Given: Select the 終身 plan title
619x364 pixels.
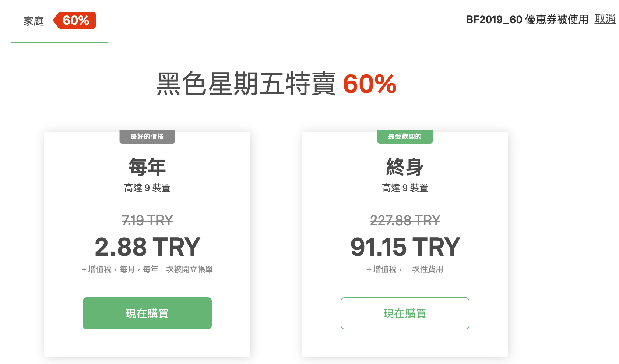Looking at the screenshot, I should (405, 167).
